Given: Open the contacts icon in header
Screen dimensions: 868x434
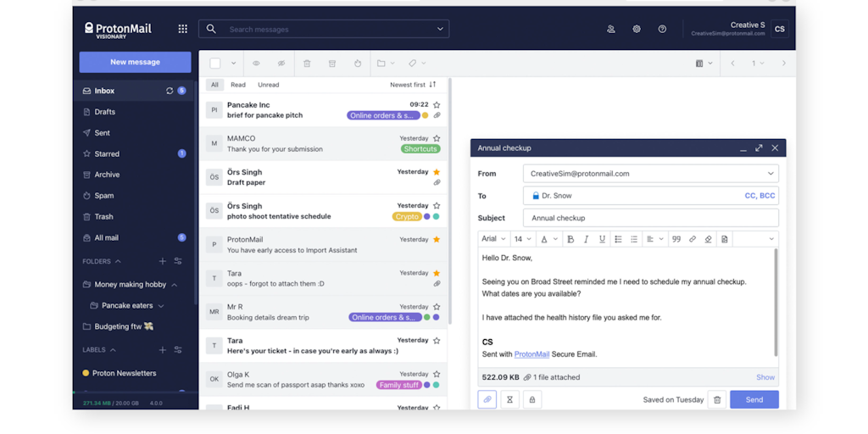Looking at the screenshot, I should pyautogui.click(x=611, y=30).
